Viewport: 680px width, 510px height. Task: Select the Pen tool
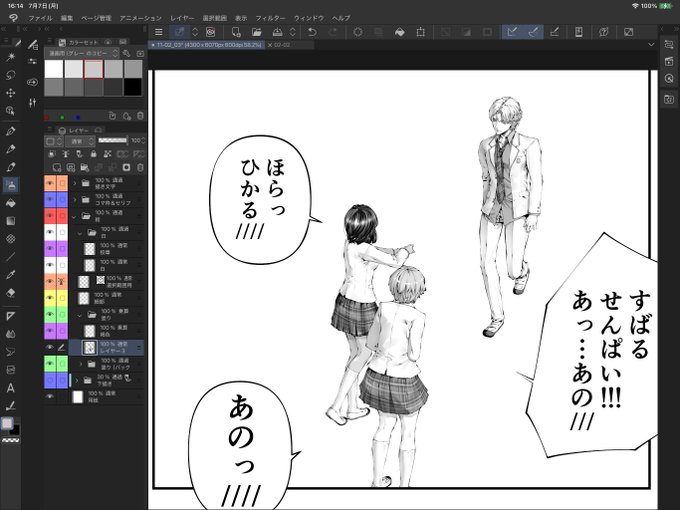tap(10, 131)
